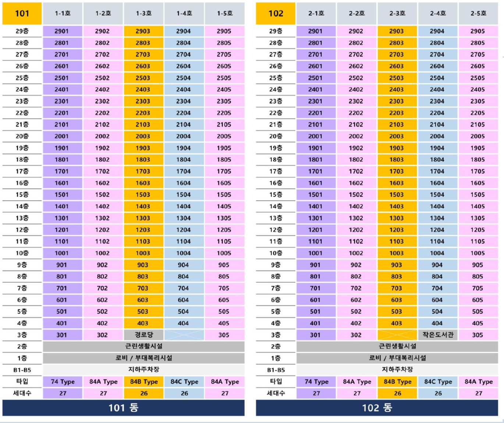
Task: Click the 경로당 cell on 3층
Action: coord(143,335)
